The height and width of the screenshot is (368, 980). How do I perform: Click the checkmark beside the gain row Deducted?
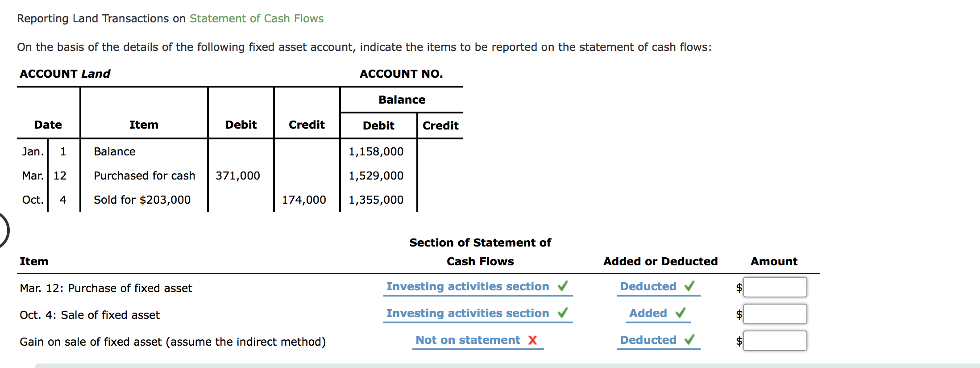(689, 340)
